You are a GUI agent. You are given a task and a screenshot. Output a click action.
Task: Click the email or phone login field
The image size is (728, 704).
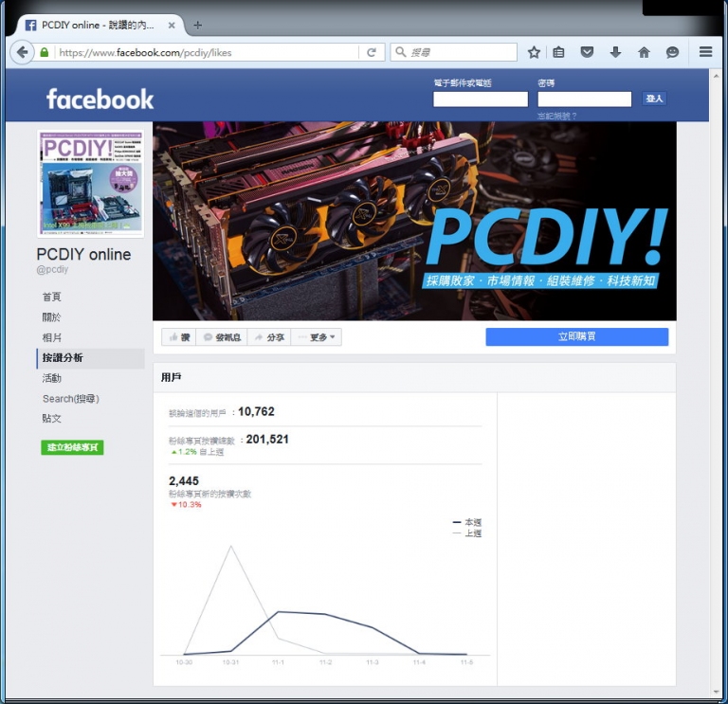pos(481,99)
